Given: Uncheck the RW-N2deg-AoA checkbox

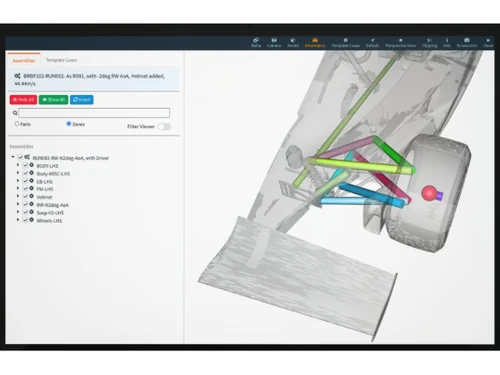Looking at the screenshot, I should 25,204.
